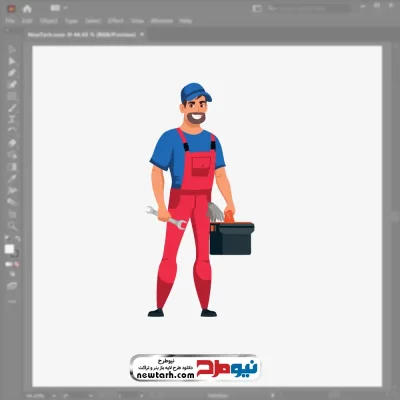This screenshot has width=400, height=400.
Task: Change screen mode from toolbar bottom
Action: [x=12, y=286]
